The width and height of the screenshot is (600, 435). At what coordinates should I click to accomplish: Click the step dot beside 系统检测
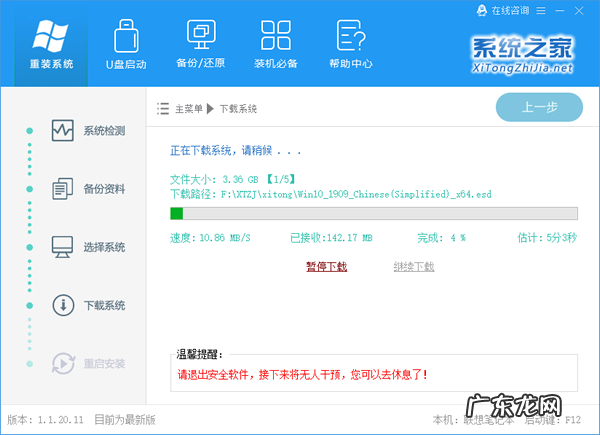tap(29, 131)
